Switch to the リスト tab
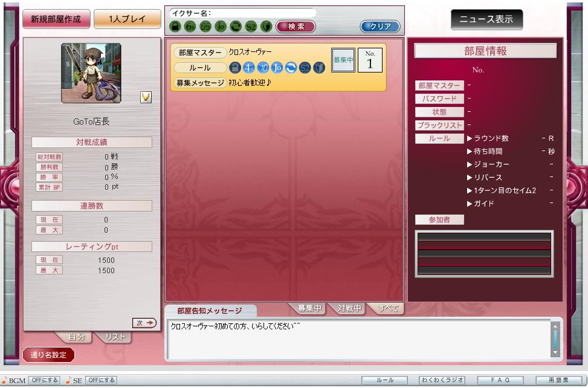 pos(115,337)
